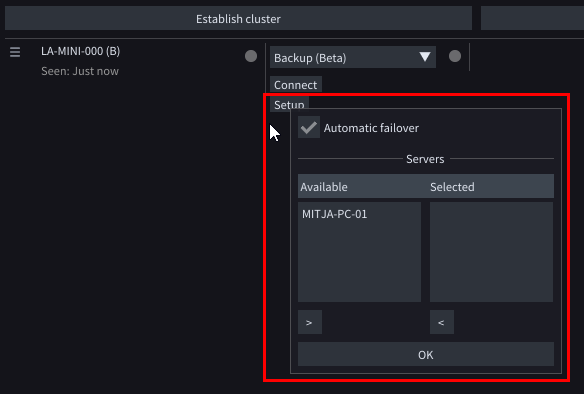
Task: Click the cut-off button right of Establish cluster
Action: pos(532,18)
